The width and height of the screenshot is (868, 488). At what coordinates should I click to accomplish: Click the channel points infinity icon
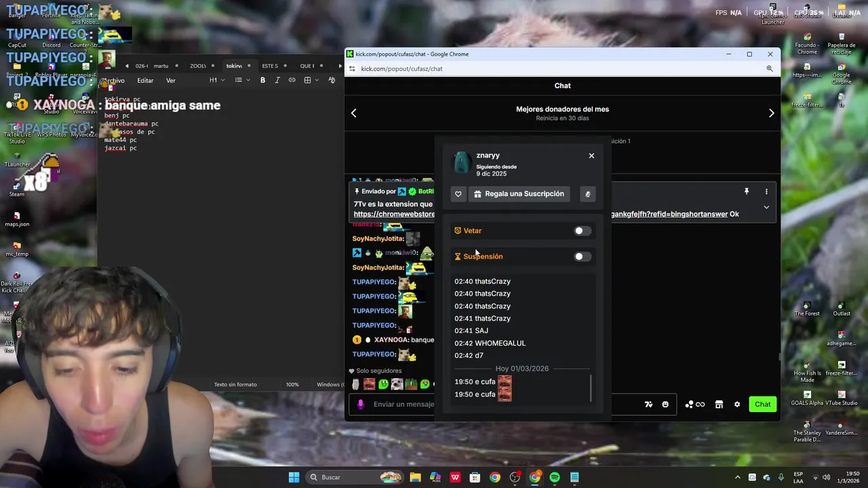tap(695, 405)
